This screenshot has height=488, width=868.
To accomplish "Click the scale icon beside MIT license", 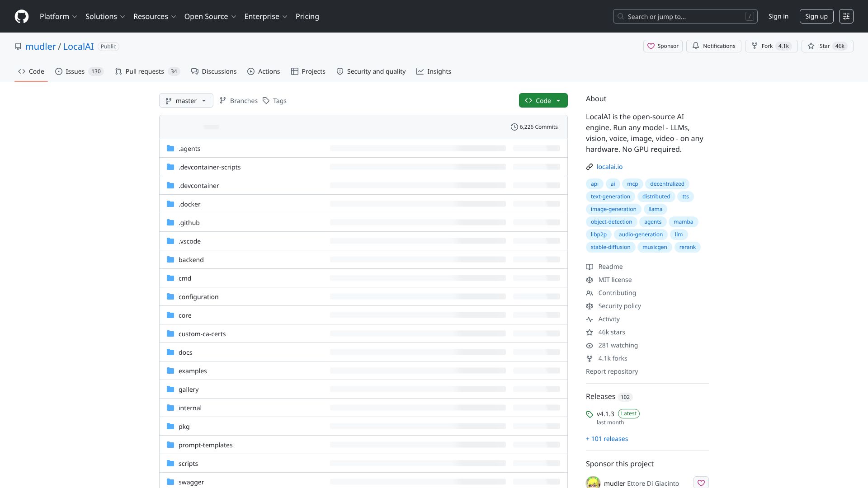I will pos(590,280).
